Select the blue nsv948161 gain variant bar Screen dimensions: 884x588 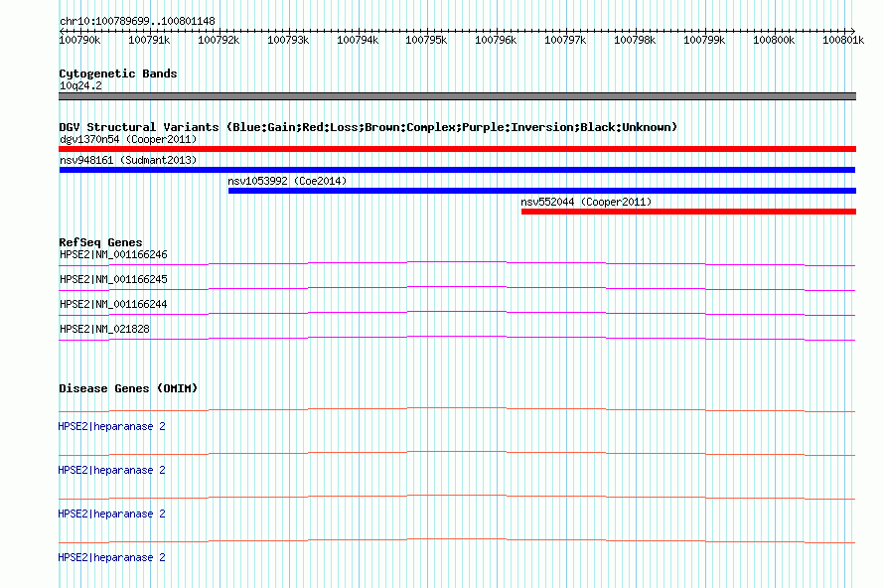[x=457, y=170]
